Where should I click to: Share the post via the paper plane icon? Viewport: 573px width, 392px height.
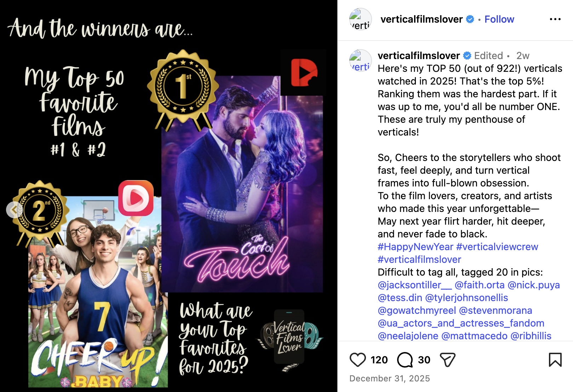tap(447, 360)
